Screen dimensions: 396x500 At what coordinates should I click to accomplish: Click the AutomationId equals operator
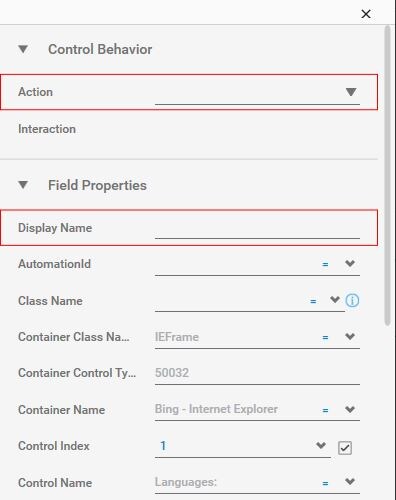pos(325,265)
